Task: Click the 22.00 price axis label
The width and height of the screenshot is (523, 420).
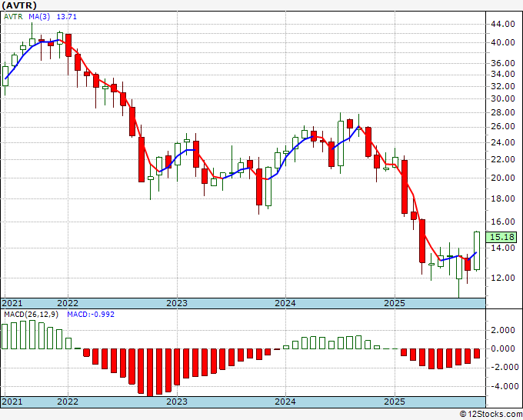Action: (x=503, y=159)
